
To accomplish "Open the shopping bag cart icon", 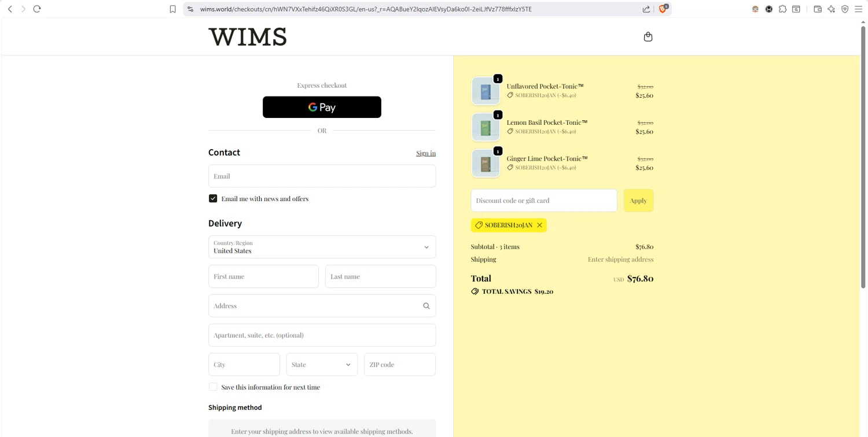I will click(x=648, y=36).
